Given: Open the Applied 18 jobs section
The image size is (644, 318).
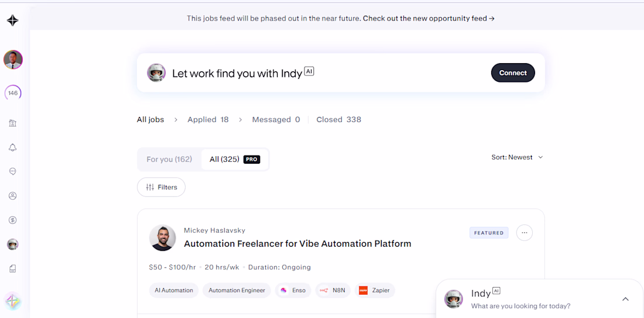Looking at the screenshot, I should 208,119.
